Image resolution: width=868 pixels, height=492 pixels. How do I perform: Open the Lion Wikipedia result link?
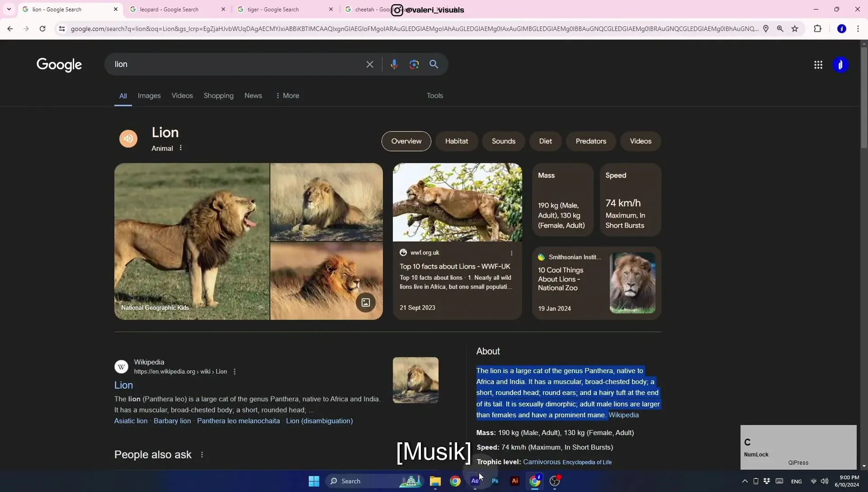click(x=123, y=385)
